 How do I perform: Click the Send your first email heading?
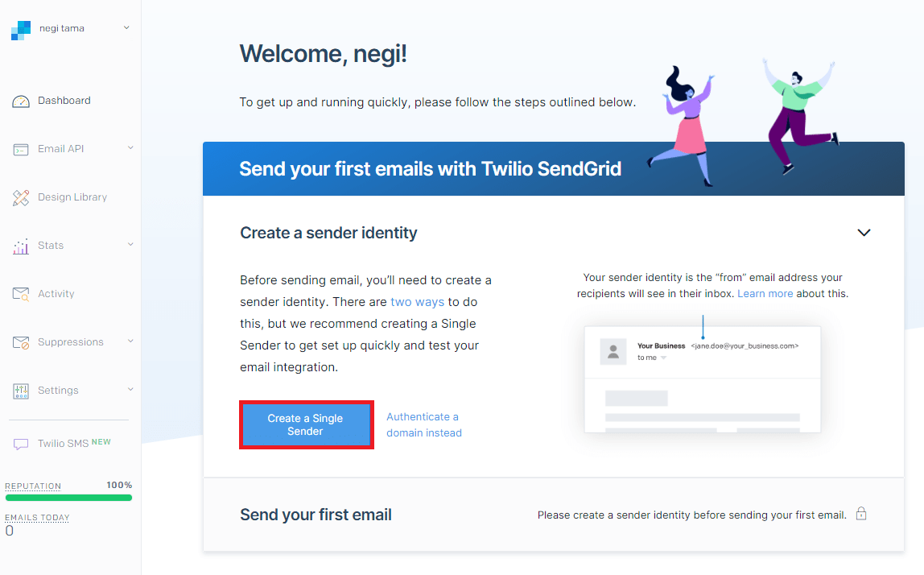coord(316,515)
